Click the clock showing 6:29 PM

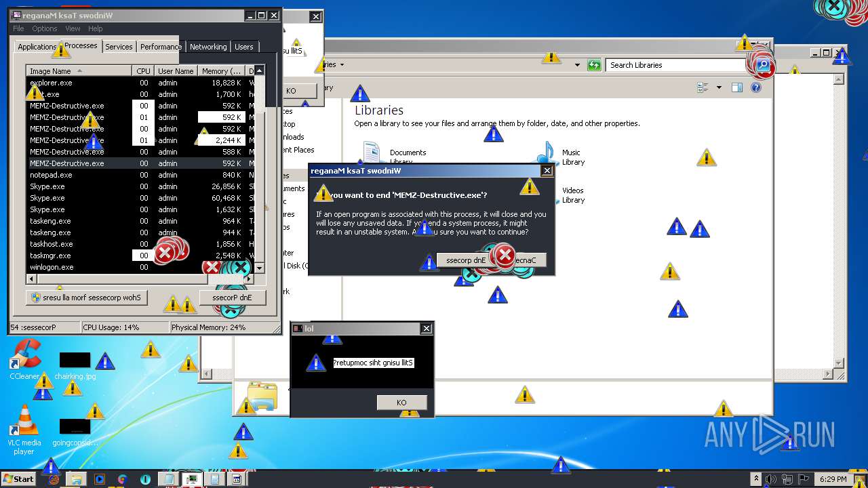coord(833,479)
